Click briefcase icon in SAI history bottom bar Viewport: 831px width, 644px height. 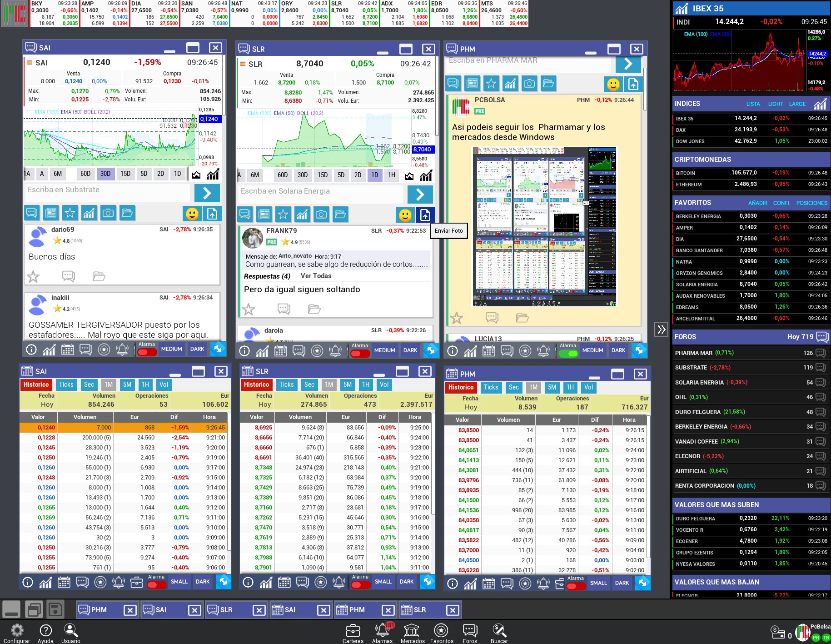(137, 582)
